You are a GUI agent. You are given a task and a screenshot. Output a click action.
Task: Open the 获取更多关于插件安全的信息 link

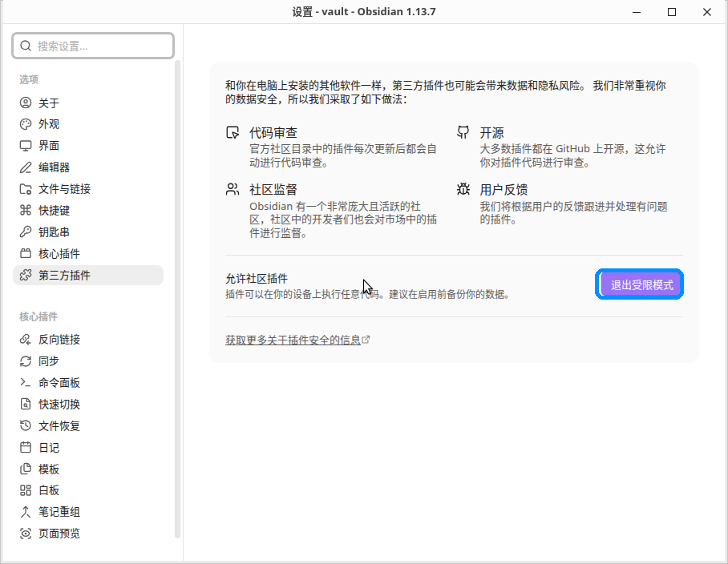click(293, 340)
